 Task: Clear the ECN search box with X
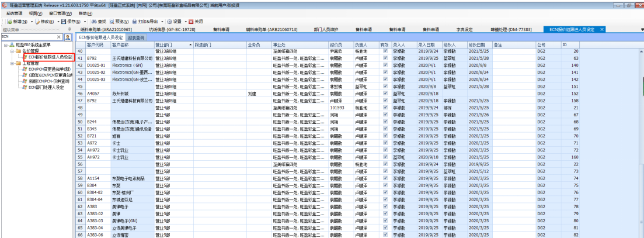(x=59, y=37)
